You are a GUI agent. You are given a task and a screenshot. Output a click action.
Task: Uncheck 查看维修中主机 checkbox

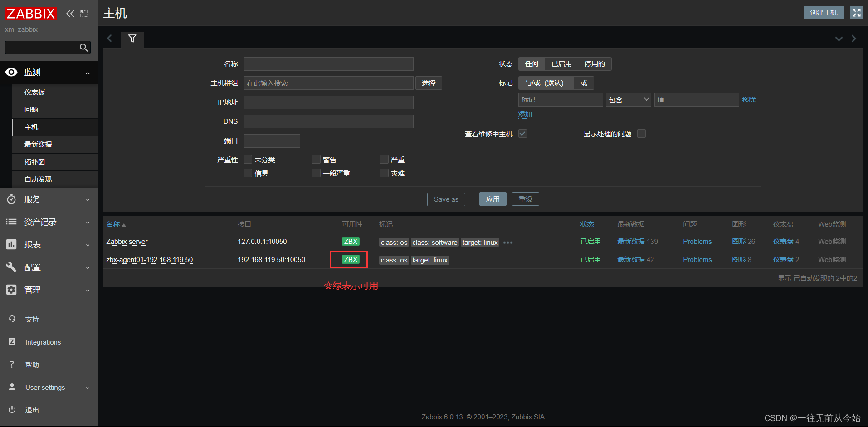[x=522, y=133]
